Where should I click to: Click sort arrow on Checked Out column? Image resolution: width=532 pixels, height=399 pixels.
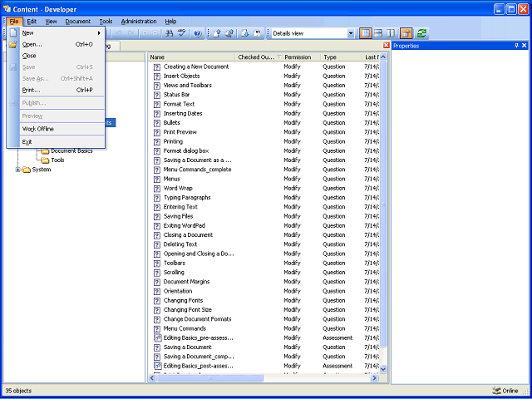279,57
